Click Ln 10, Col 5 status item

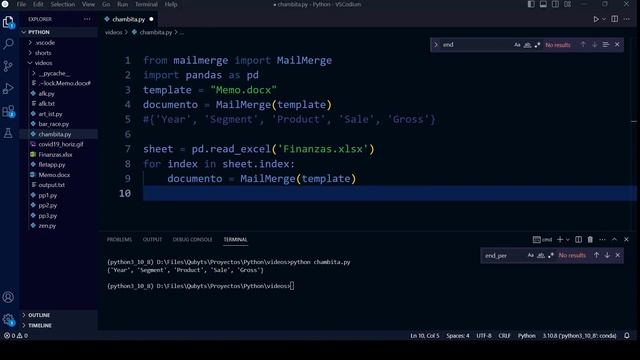click(424, 336)
